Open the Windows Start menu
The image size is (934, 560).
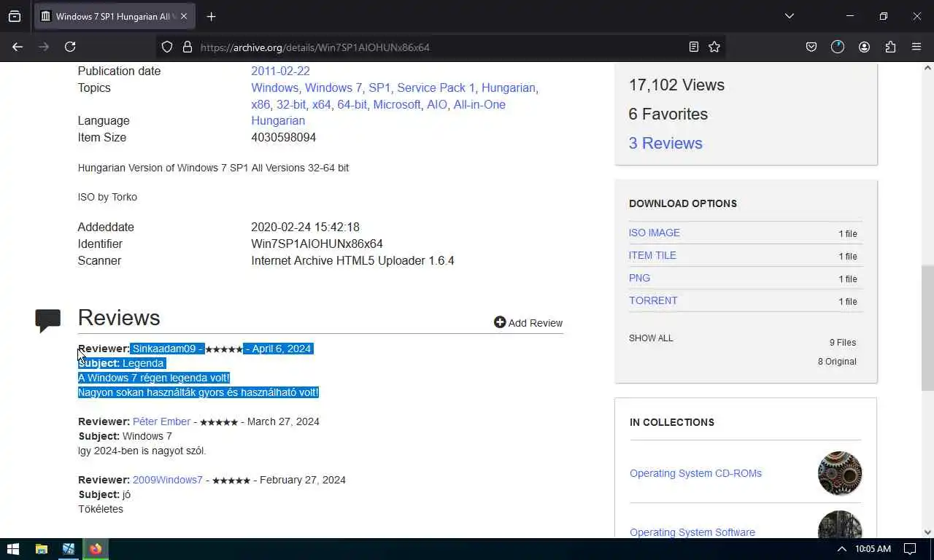coord(13,549)
